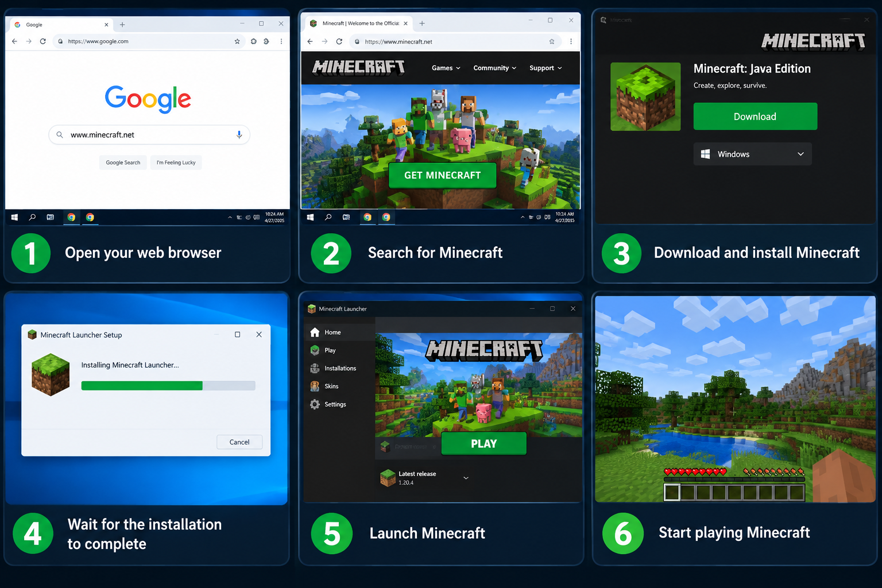This screenshot has width=882, height=588.
Task: Click the 10:24 AM clock below the Google window
Action: [x=274, y=217]
